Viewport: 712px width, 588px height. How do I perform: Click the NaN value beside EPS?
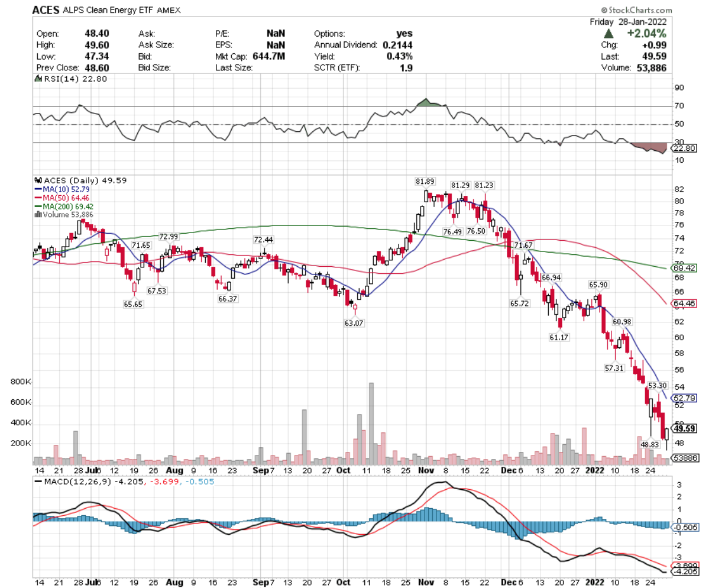276,45
